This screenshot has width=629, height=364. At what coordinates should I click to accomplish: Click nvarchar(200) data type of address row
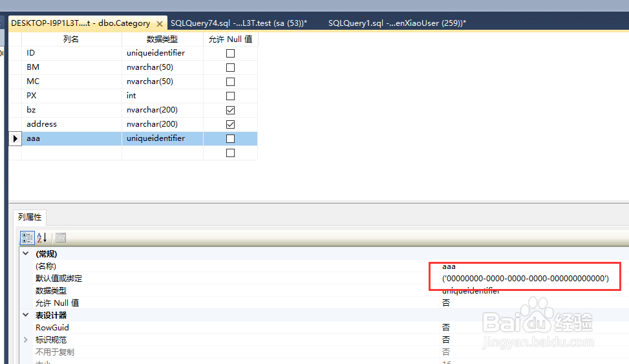pos(162,124)
